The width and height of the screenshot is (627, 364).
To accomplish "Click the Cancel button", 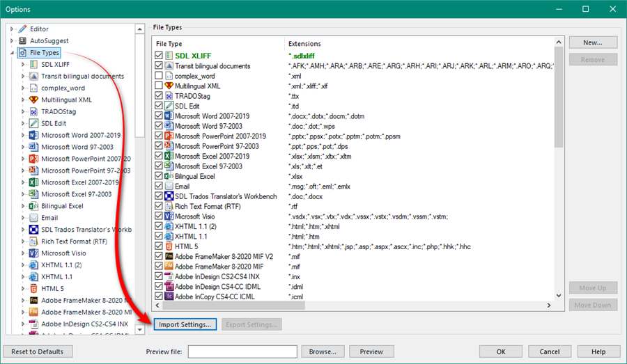I will click(x=550, y=351).
